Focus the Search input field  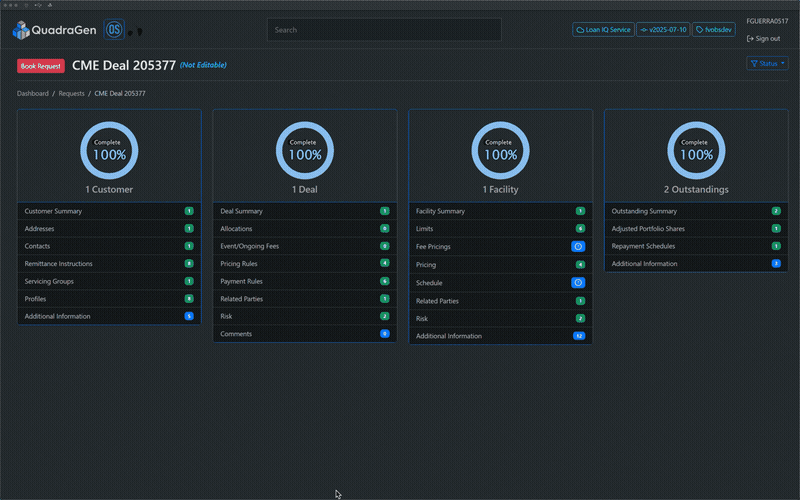click(384, 30)
